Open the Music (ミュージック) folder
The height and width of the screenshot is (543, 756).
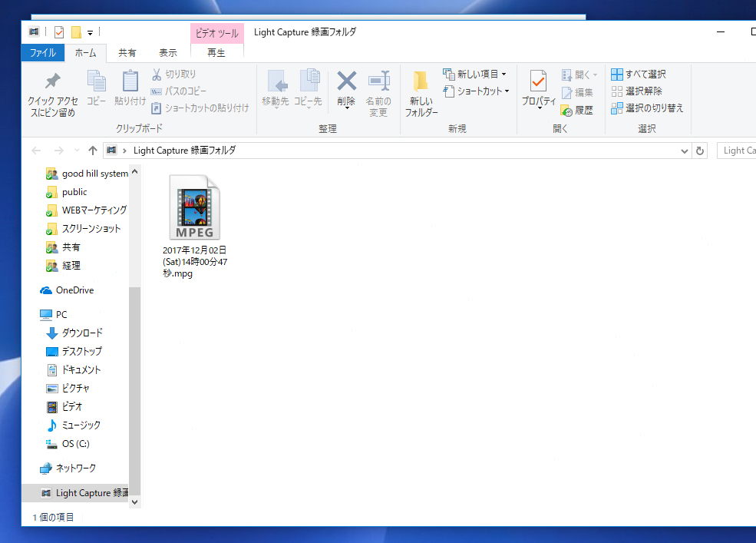tap(74, 425)
